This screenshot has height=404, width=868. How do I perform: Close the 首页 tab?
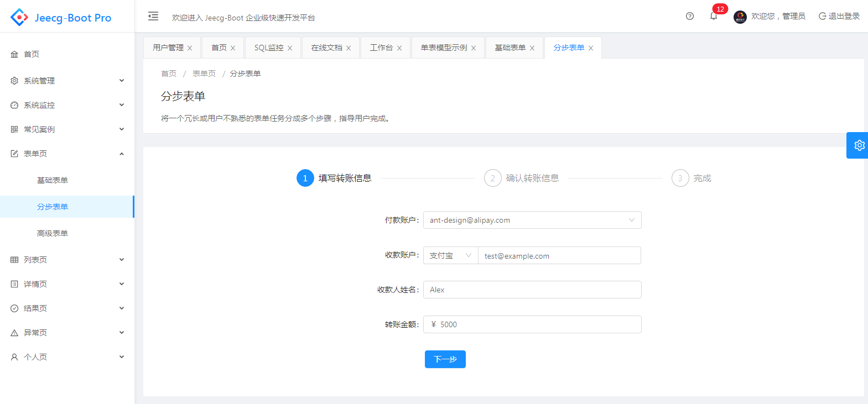click(233, 48)
